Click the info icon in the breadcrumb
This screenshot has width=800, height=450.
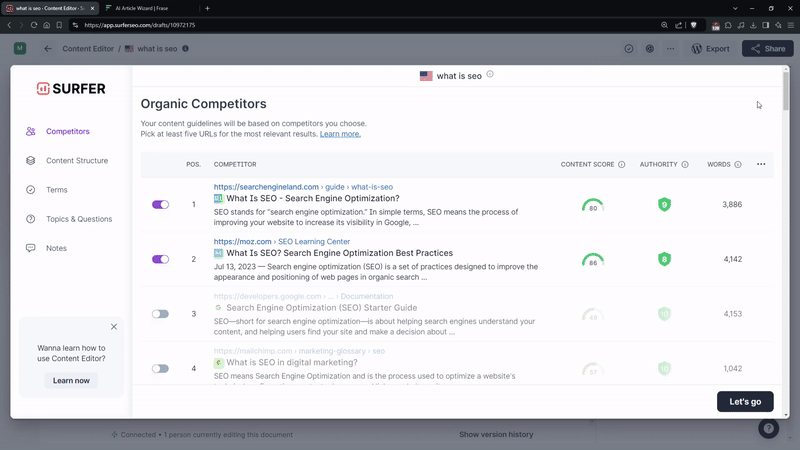point(185,48)
